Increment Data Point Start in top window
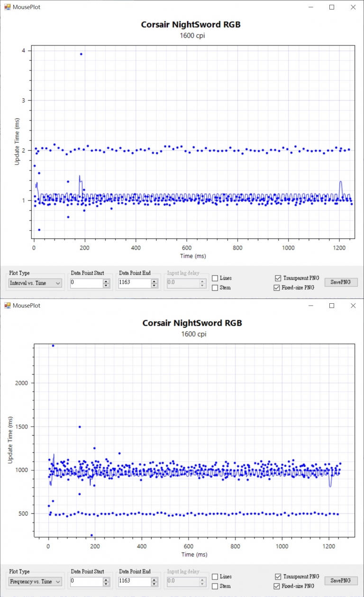This screenshot has height=597, width=364. pos(107,281)
